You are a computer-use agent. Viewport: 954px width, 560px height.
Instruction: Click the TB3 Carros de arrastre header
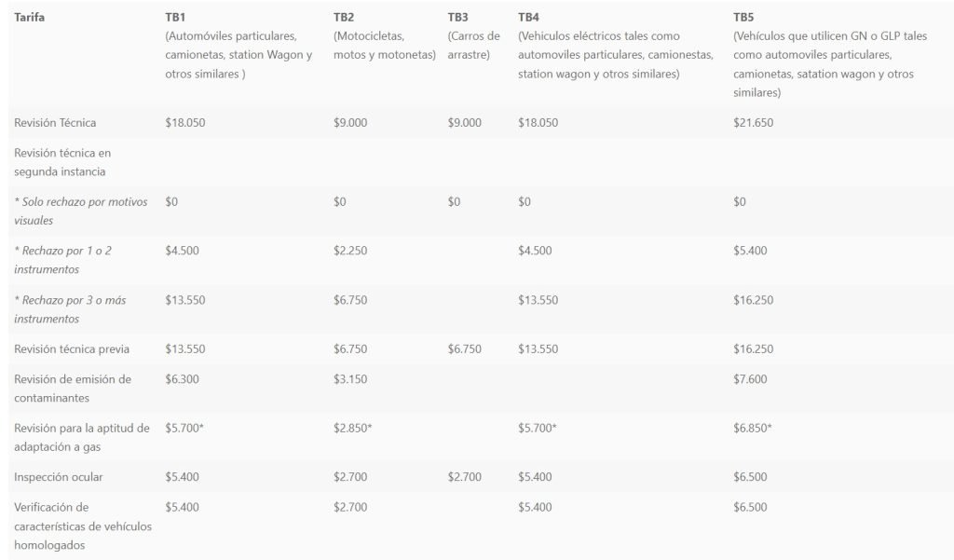pyautogui.click(x=474, y=36)
